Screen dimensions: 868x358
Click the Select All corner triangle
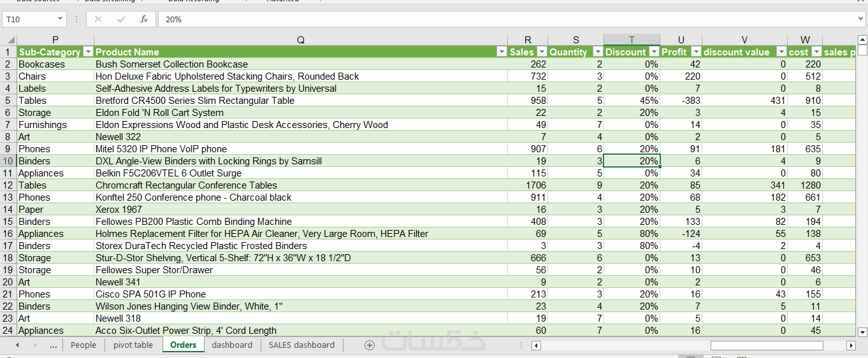point(11,40)
